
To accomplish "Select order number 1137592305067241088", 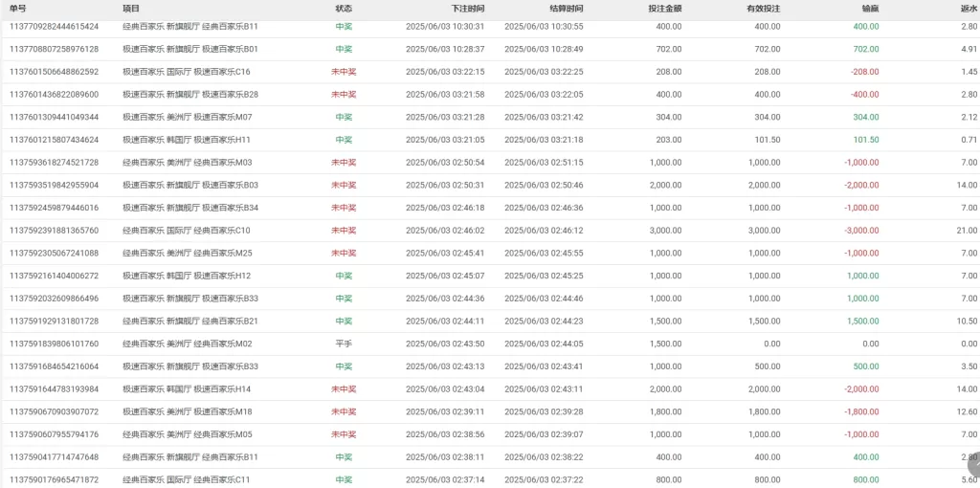I will pos(54,253).
